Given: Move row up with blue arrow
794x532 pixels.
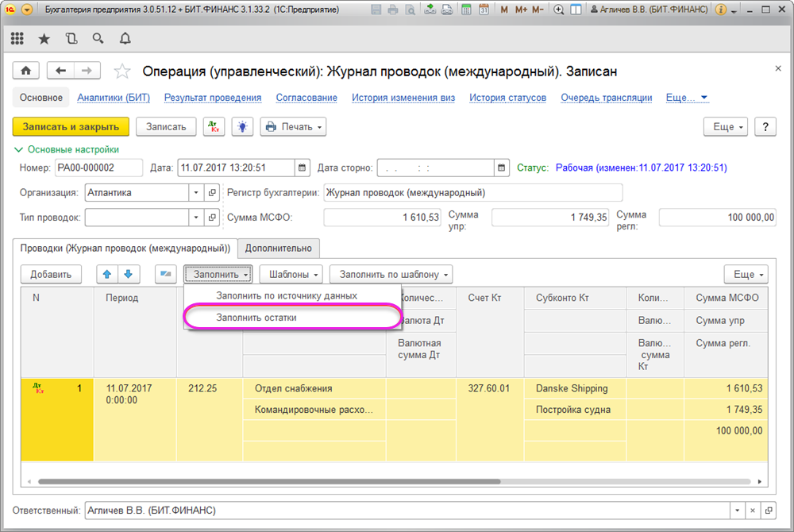Looking at the screenshot, I should click(108, 274).
